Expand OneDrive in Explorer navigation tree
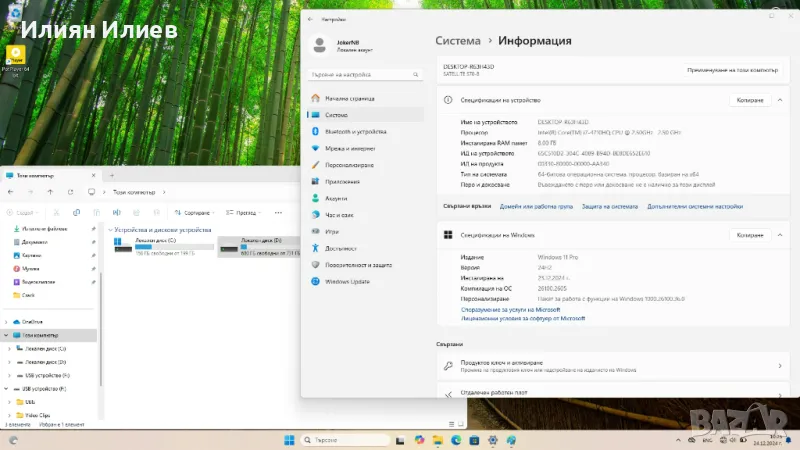The height and width of the screenshot is (450, 800). pyautogui.click(x=8, y=321)
